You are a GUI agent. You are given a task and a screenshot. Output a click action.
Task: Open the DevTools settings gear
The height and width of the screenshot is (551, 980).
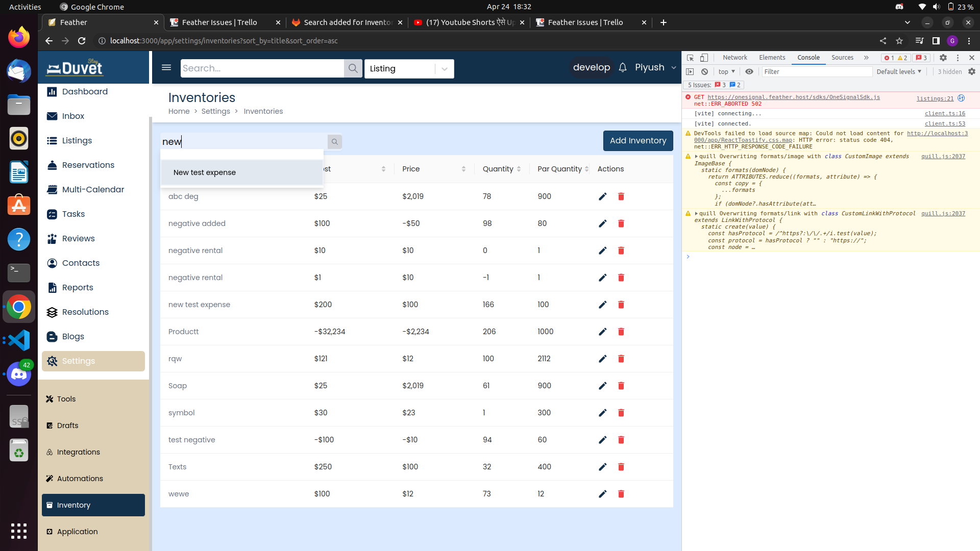(943, 58)
